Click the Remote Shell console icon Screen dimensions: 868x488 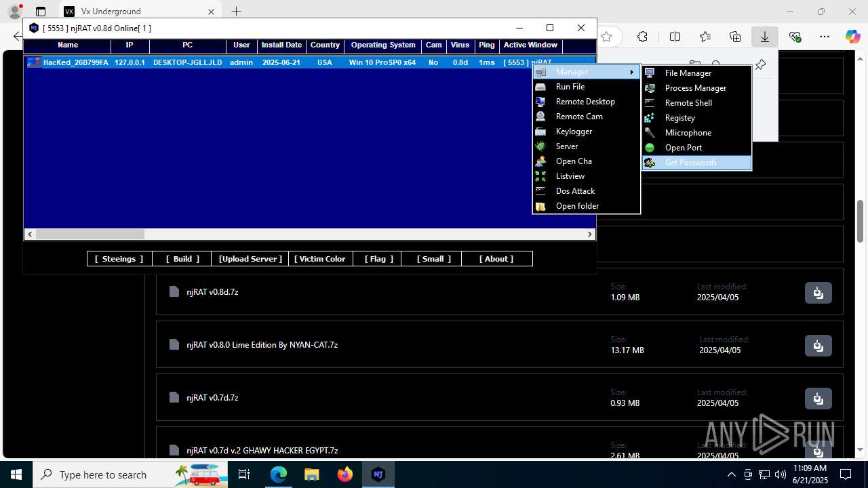point(650,103)
